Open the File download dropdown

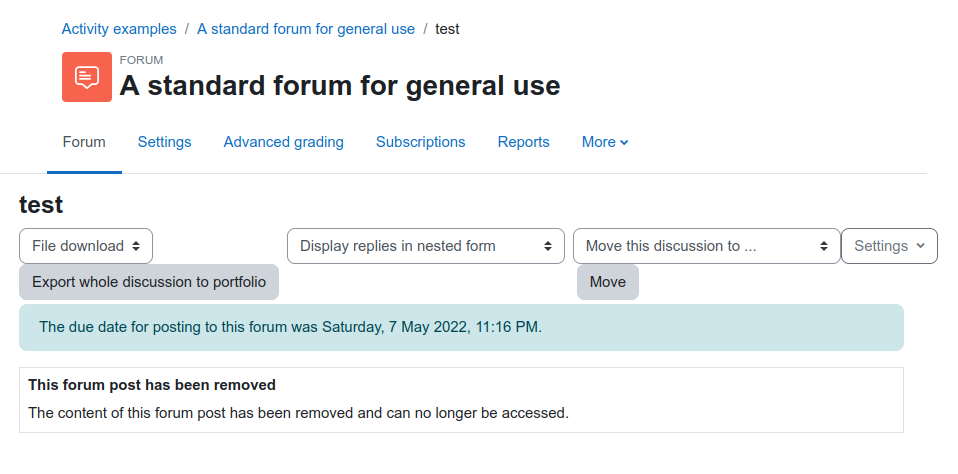(x=86, y=246)
